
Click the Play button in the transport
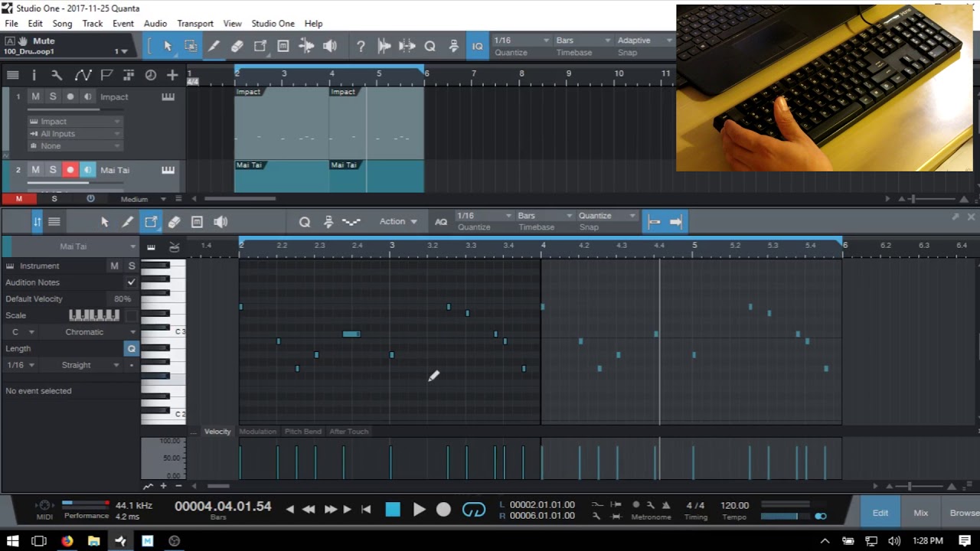(419, 509)
